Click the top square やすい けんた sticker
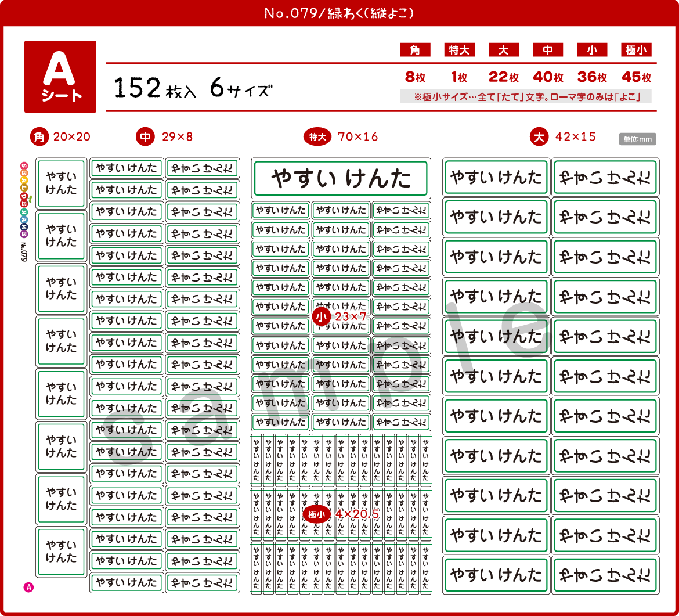 tap(61, 183)
